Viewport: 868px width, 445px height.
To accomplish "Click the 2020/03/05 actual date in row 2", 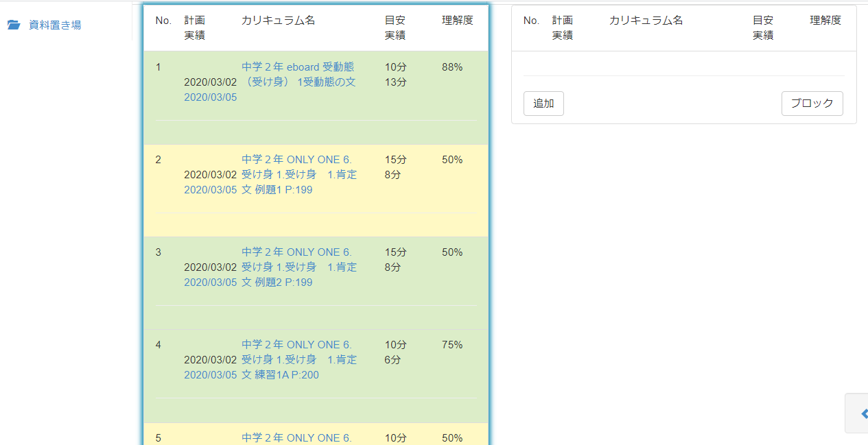I will (211, 190).
